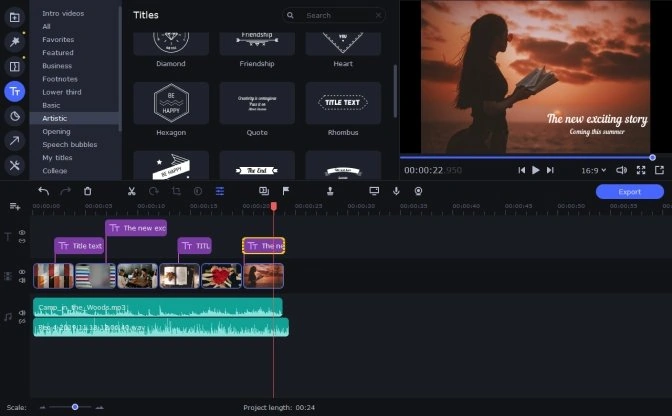
Task: Click the titles list scrollbar
Action: click(x=395, y=91)
